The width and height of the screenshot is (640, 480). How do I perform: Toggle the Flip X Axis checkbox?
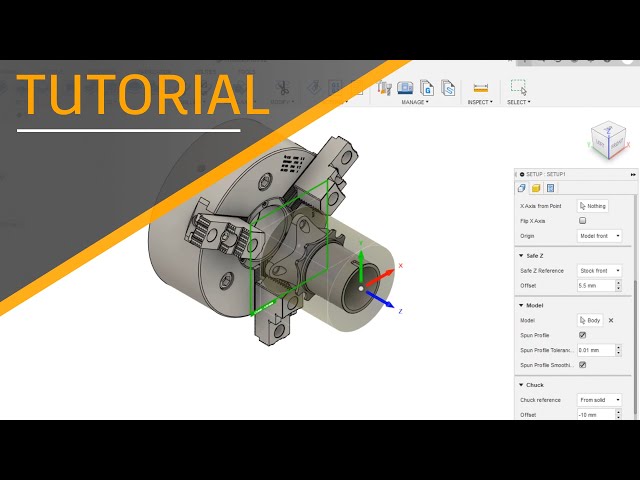pos(582,221)
